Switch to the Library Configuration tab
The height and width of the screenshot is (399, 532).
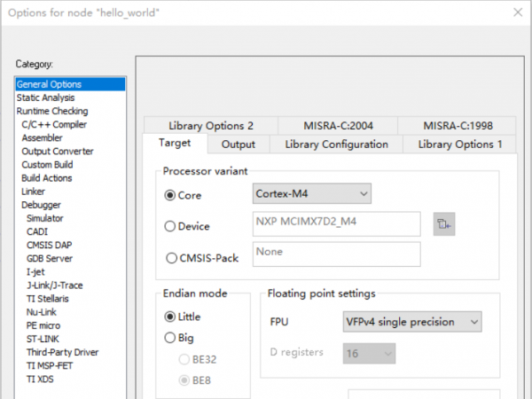336,145
